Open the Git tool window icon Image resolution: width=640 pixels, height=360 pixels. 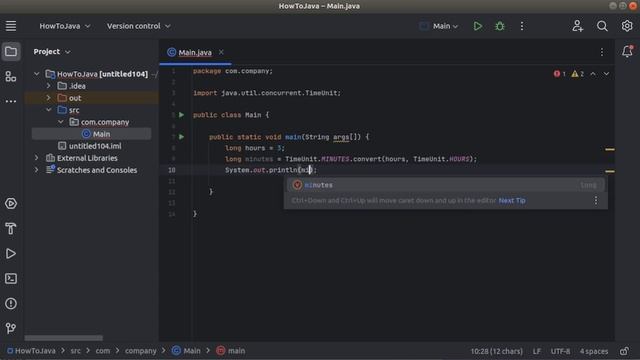(x=11, y=328)
